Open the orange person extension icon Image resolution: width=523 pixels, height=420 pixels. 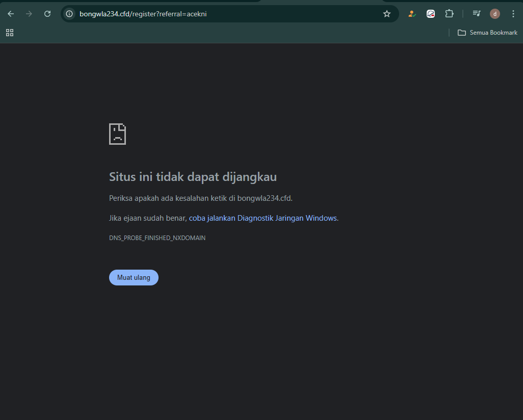(412, 14)
